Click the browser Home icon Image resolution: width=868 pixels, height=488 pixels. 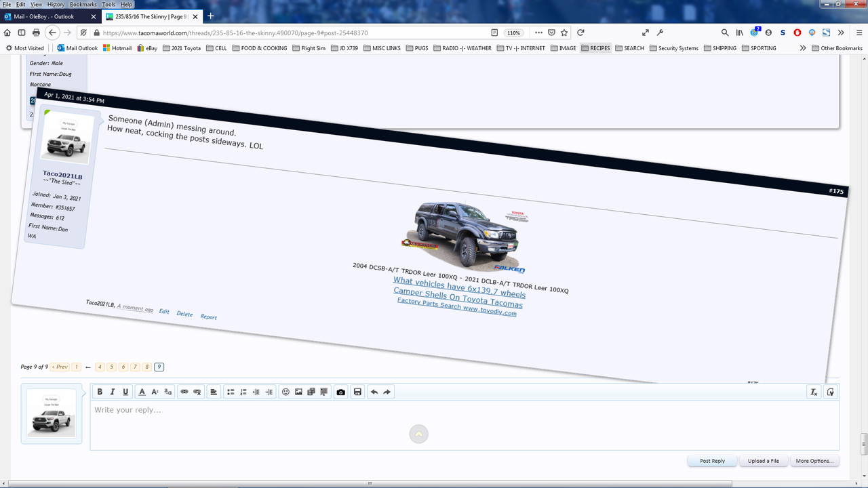[7, 33]
